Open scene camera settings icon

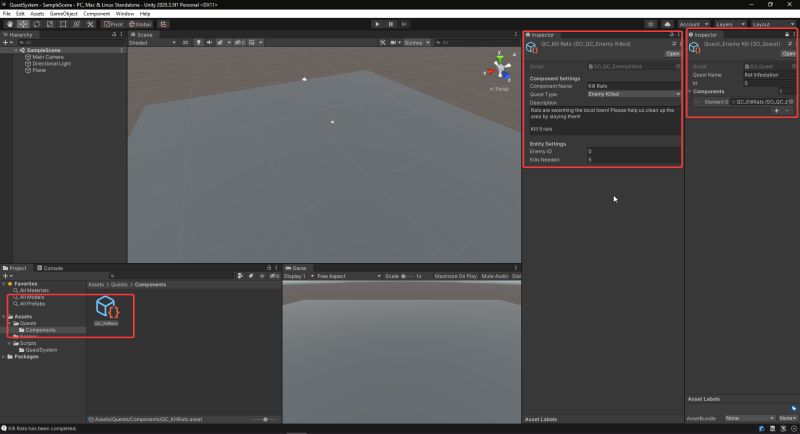pyautogui.click(x=393, y=43)
